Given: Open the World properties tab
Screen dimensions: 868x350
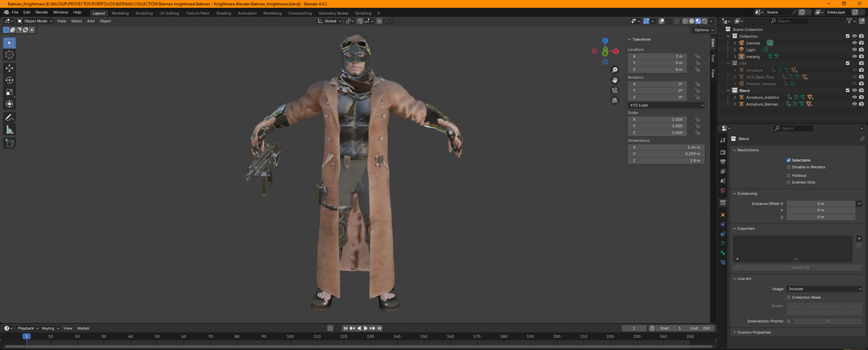Looking at the screenshot, I should point(723,191).
